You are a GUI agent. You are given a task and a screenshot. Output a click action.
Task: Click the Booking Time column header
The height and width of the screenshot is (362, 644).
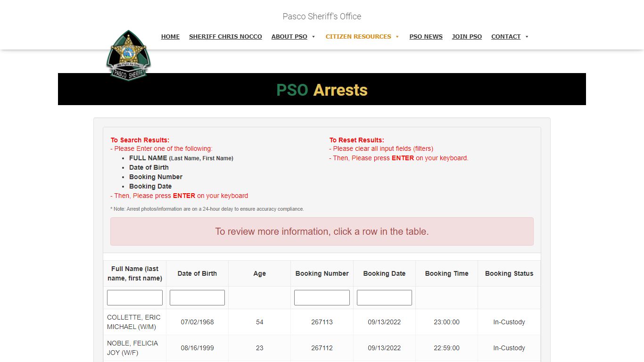coord(446,273)
